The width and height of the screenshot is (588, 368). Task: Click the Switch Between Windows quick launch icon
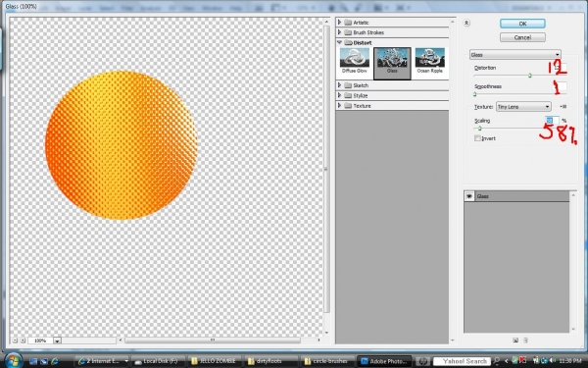tap(44, 361)
